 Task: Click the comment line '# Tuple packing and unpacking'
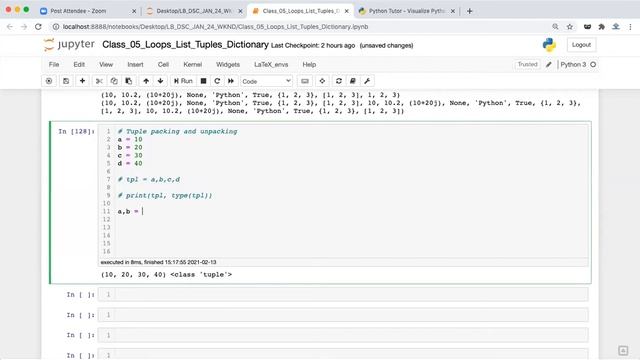(178, 131)
